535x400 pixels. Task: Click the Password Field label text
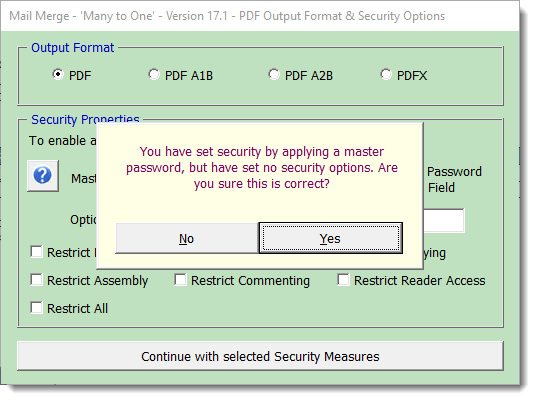454,180
